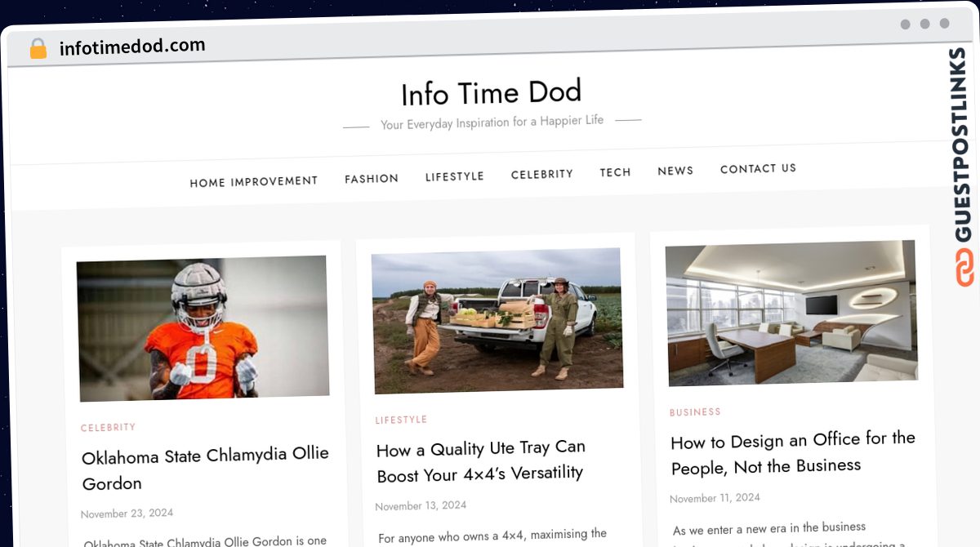The height and width of the screenshot is (547, 980).
Task: Open the Contact Us menu page
Action: click(x=758, y=169)
